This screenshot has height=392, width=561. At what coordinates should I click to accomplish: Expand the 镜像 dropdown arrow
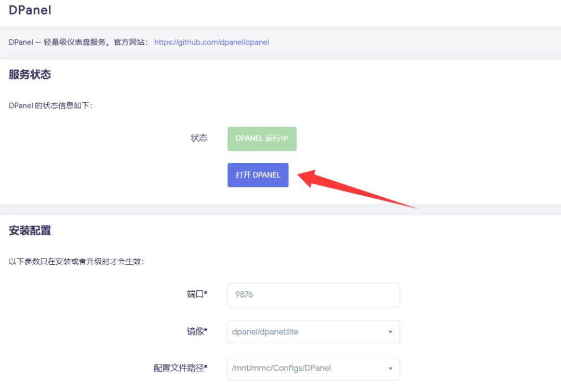coord(390,332)
